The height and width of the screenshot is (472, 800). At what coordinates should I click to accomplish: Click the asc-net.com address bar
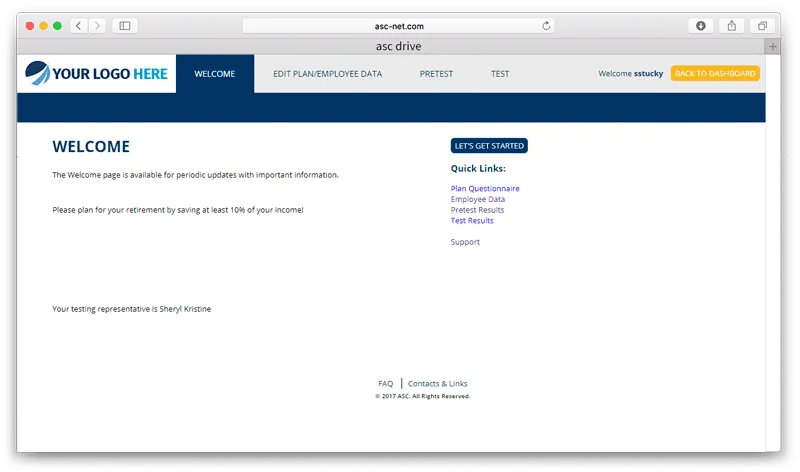pos(397,26)
